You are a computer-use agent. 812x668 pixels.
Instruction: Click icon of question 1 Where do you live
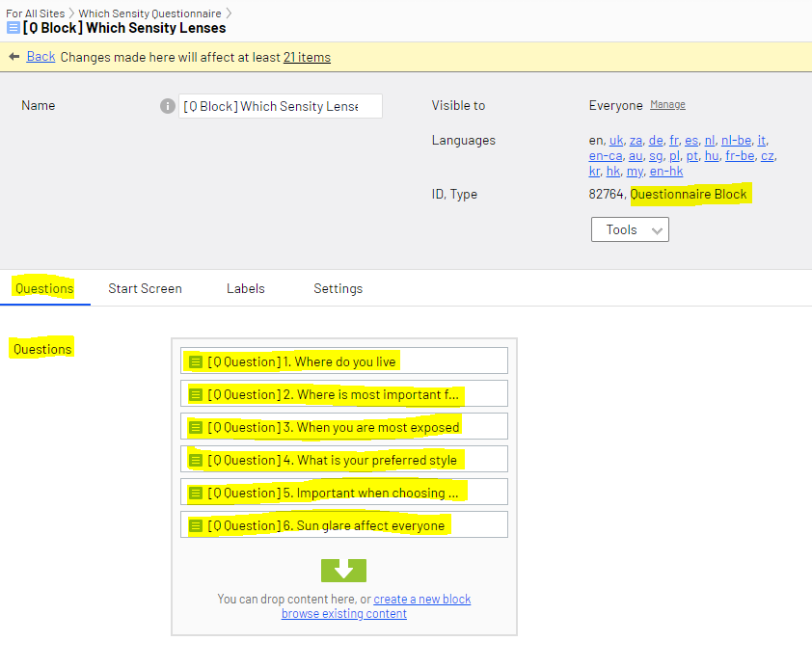coord(196,361)
